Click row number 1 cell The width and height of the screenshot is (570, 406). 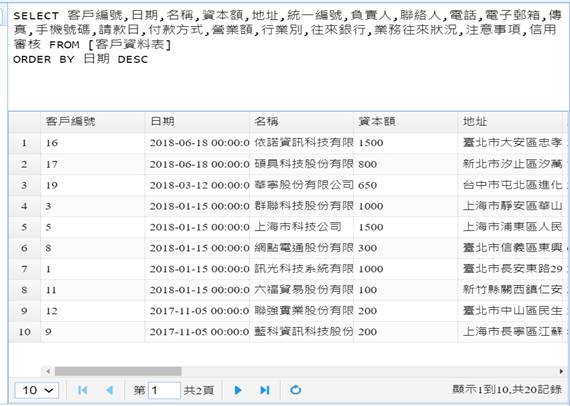[24, 142]
